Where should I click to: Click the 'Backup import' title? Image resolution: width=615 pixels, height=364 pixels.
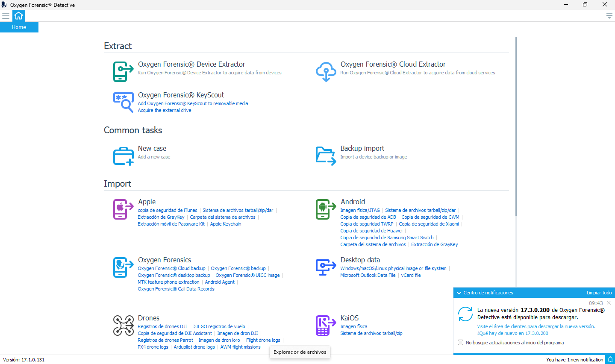(x=362, y=148)
